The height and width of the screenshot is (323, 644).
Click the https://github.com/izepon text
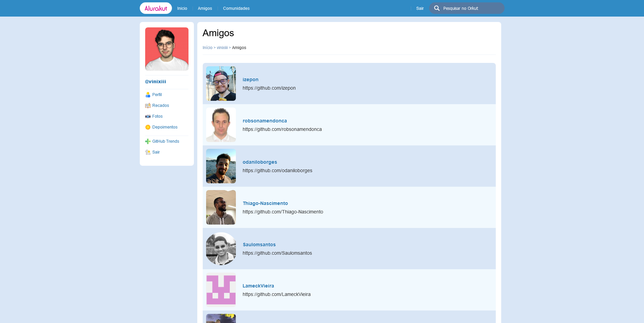point(269,88)
